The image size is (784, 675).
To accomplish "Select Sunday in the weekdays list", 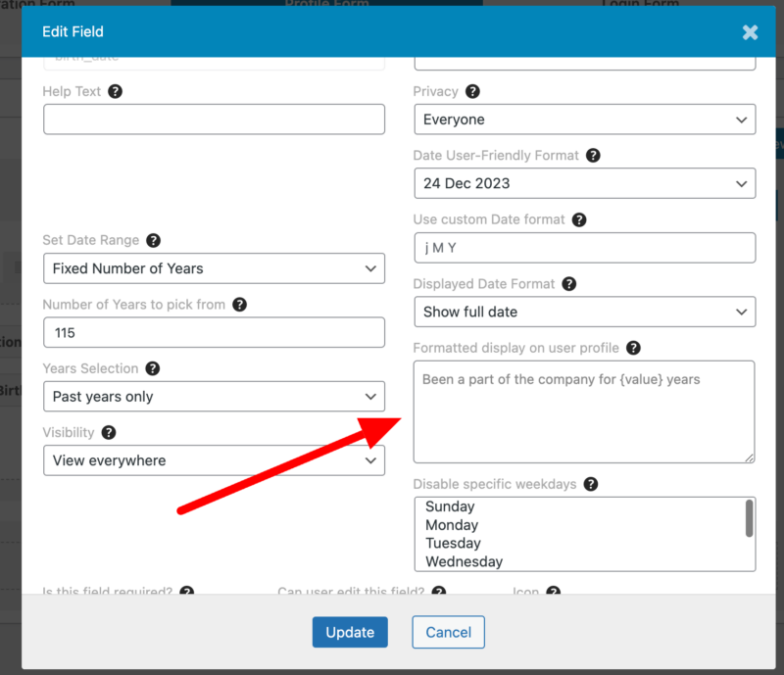I will 450,506.
